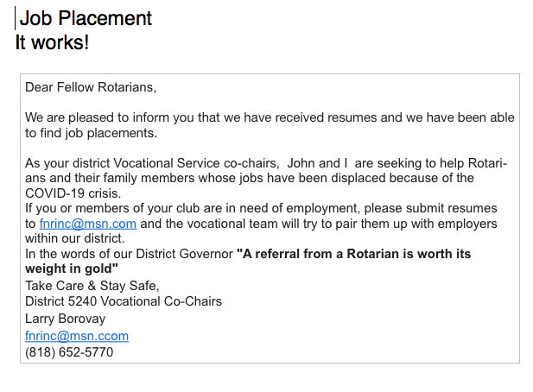Click the "Job Placement" heading
This screenshot has width=533, height=392.
[86, 18]
